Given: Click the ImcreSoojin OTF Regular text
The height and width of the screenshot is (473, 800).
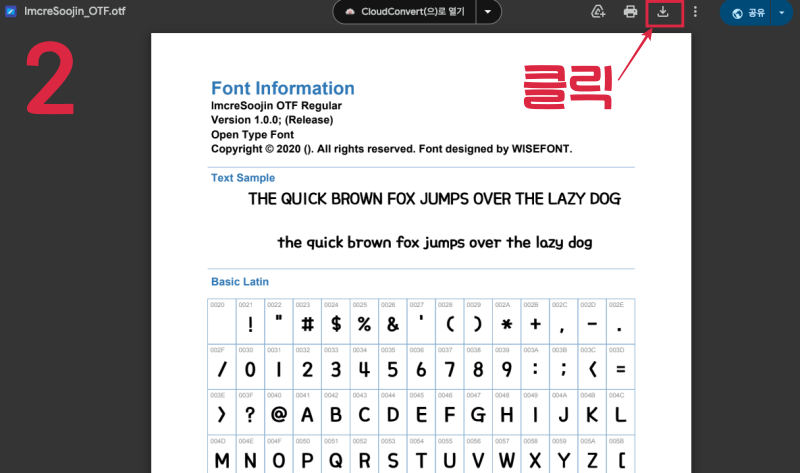Looking at the screenshot, I should pyautogui.click(x=276, y=106).
